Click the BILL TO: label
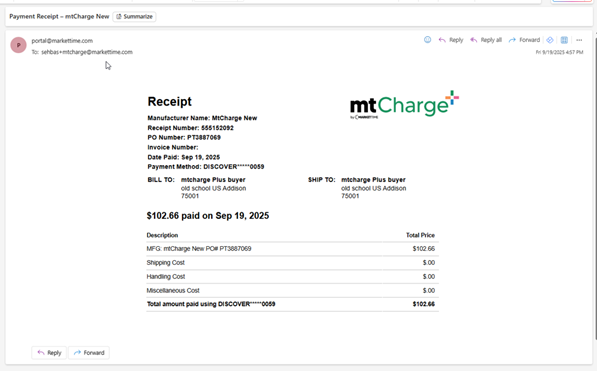597x371 pixels. [x=161, y=180]
